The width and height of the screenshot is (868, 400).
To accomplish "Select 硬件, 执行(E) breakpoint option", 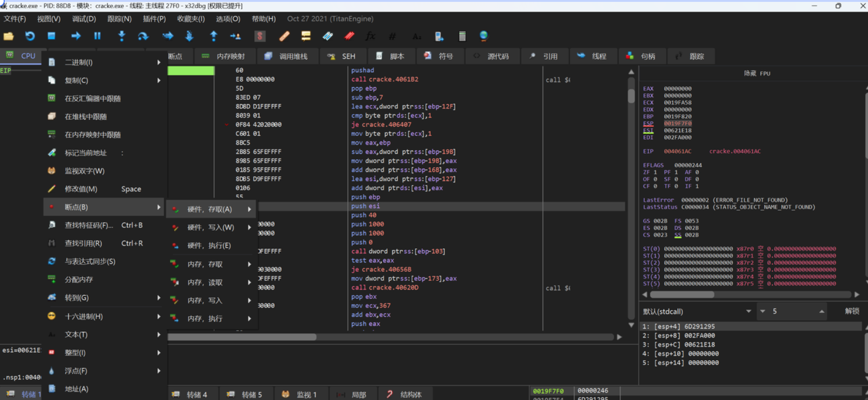I will pyautogui.click(x=212, y=245).
